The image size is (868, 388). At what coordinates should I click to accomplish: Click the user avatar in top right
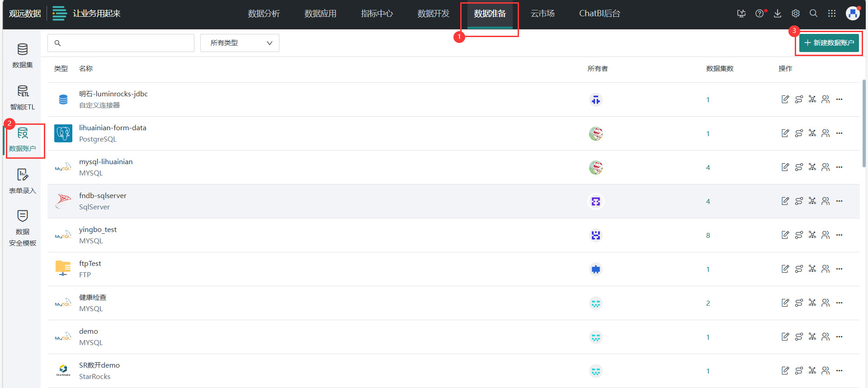pos(853,14)
